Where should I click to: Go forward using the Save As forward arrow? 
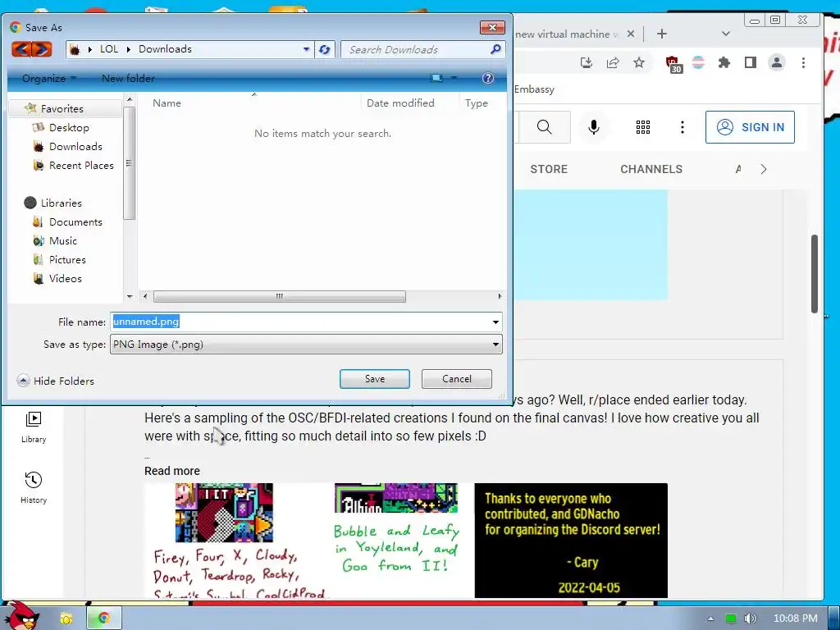(x=42, y=49)
